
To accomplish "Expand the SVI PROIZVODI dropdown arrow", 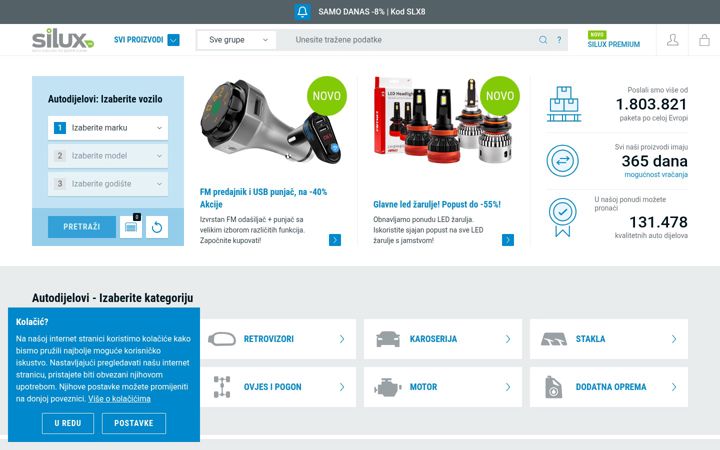I will click(174, 40).
